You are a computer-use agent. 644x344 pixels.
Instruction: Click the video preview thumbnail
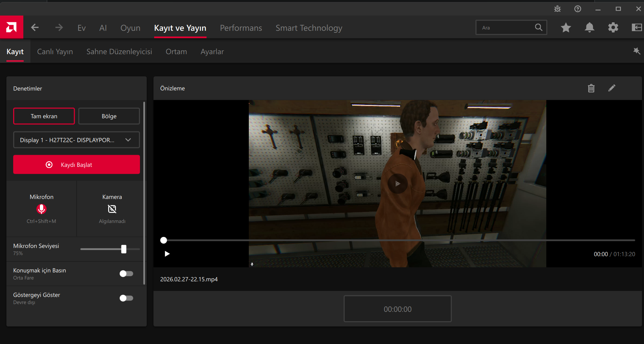[x=398, y=183]
